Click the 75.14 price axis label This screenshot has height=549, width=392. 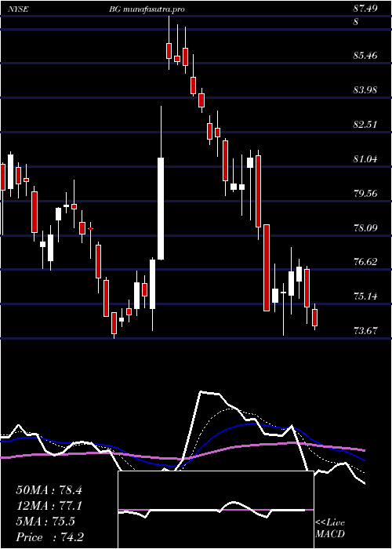click(x=366, y=296)
